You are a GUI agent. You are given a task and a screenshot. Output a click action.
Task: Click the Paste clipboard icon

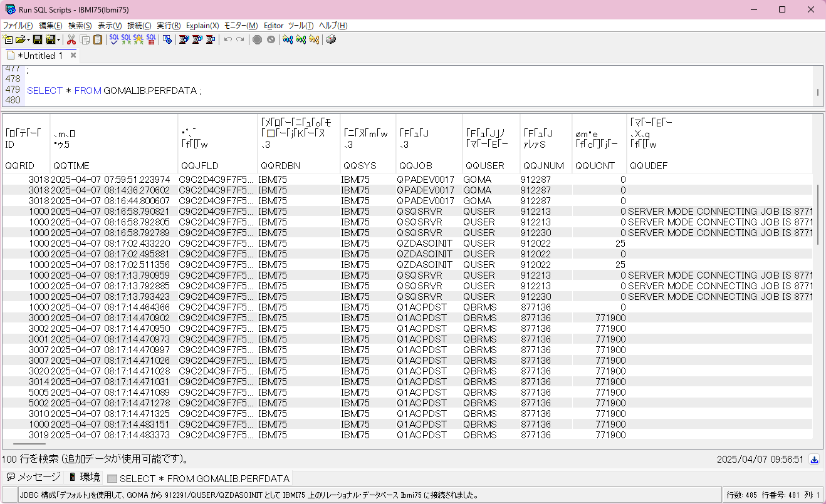97,39
